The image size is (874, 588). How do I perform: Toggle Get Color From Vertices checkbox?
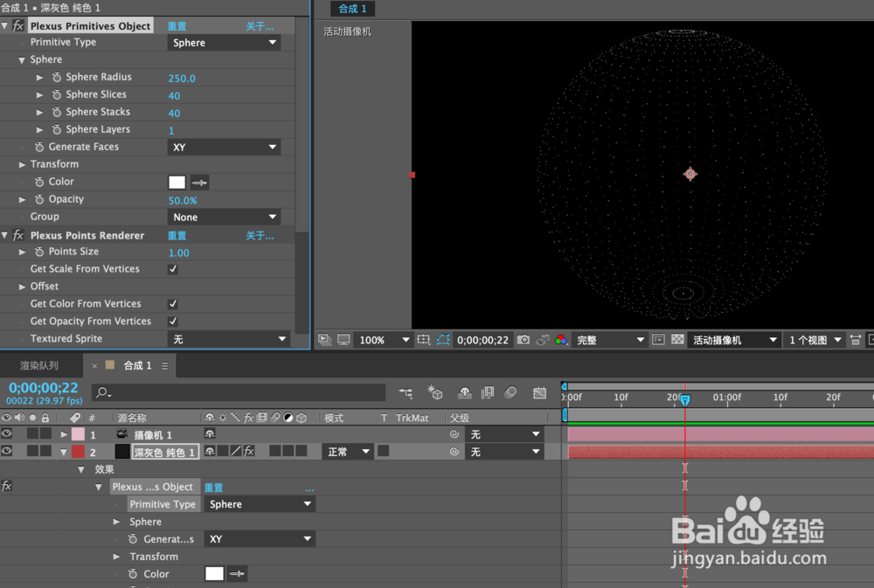(173, 304)
